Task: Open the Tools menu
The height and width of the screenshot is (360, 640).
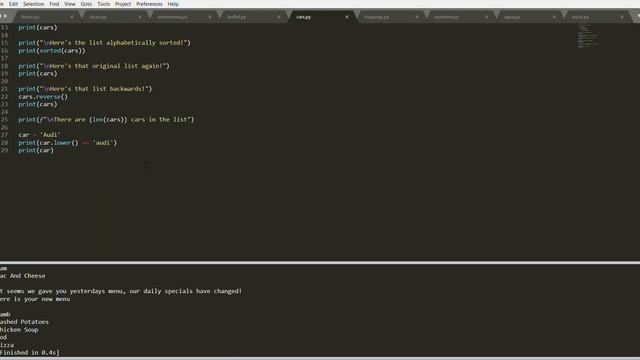Action: (103, 4)
